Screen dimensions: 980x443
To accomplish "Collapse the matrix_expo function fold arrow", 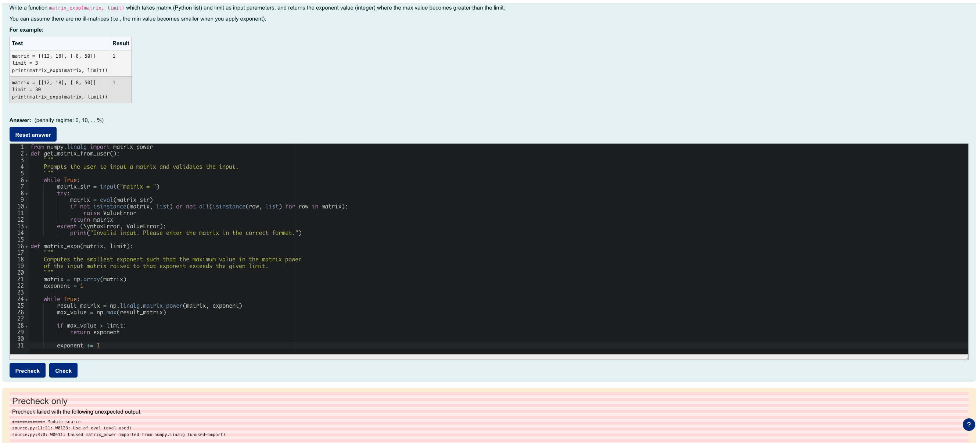I will click(26, 247).
